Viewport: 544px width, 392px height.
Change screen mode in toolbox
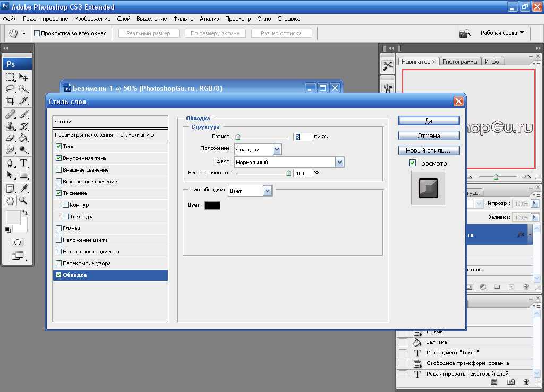point(18,256)
